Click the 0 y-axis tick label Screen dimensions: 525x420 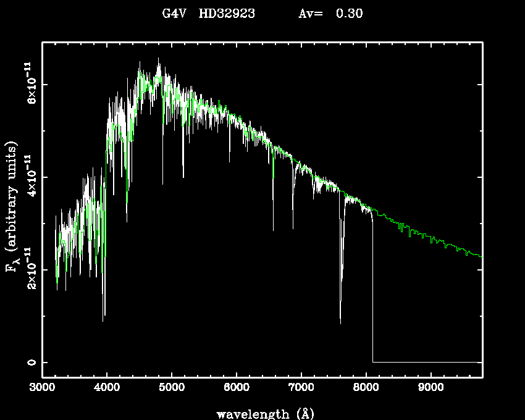(30, 363)
